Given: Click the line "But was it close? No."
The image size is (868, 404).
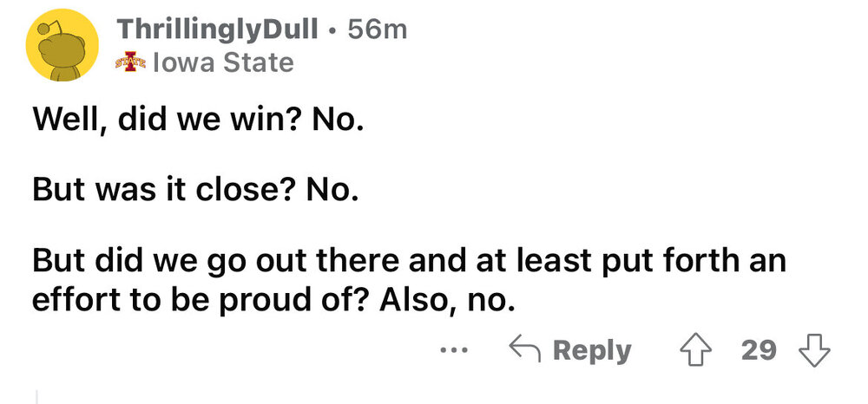Looking at the screenshot, I should click(x=194, y=188).
